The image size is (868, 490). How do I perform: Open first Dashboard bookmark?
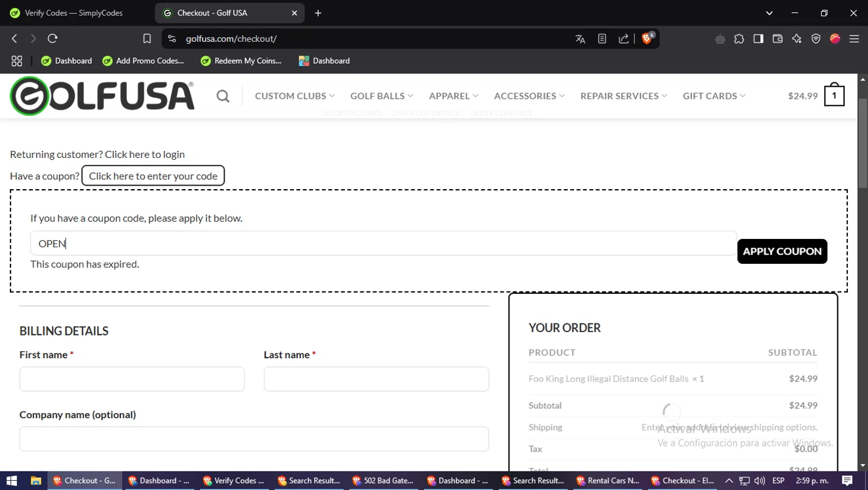click(67, 61)
